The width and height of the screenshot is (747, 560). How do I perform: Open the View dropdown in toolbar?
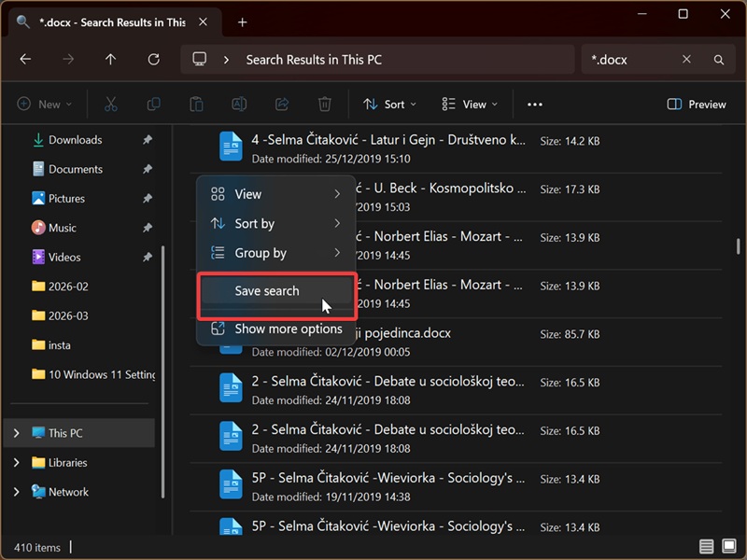pyautogui.click(x=470, y=105)
